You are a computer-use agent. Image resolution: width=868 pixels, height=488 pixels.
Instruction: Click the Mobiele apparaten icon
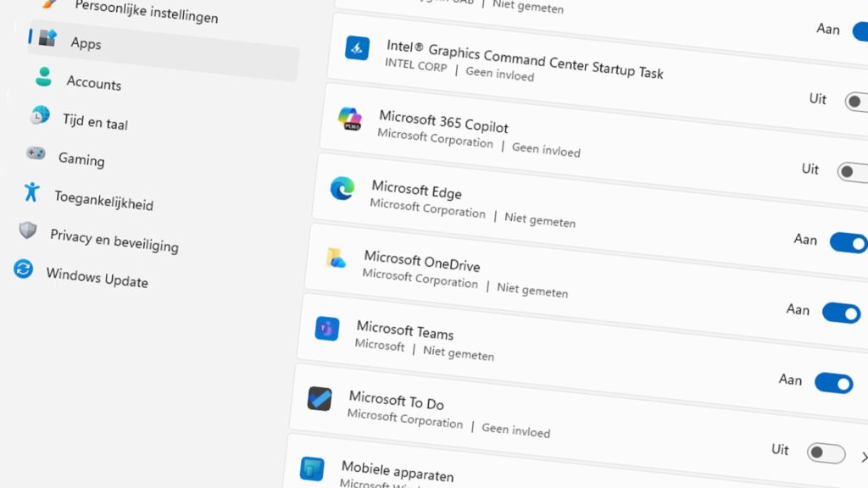(311, 469)
